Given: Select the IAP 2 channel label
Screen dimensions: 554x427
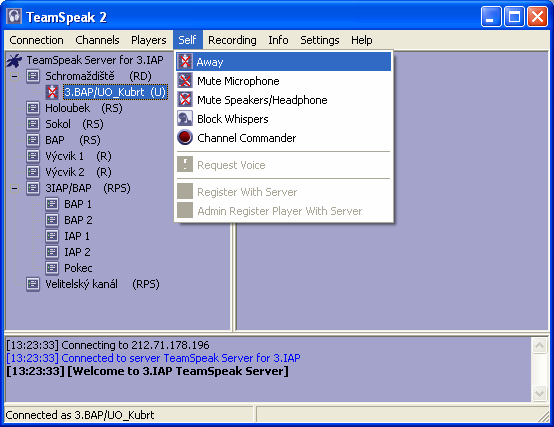Looking at the screenshot, I should 77,252.
